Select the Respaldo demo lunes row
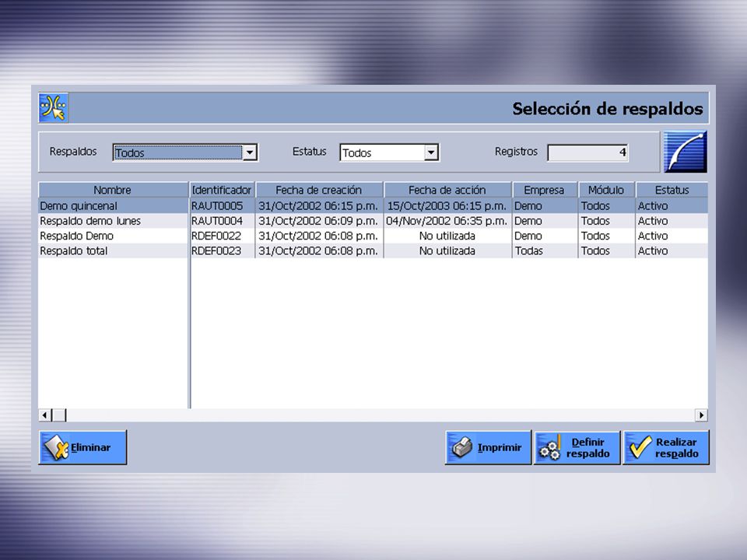 click(x=373, y=221)
